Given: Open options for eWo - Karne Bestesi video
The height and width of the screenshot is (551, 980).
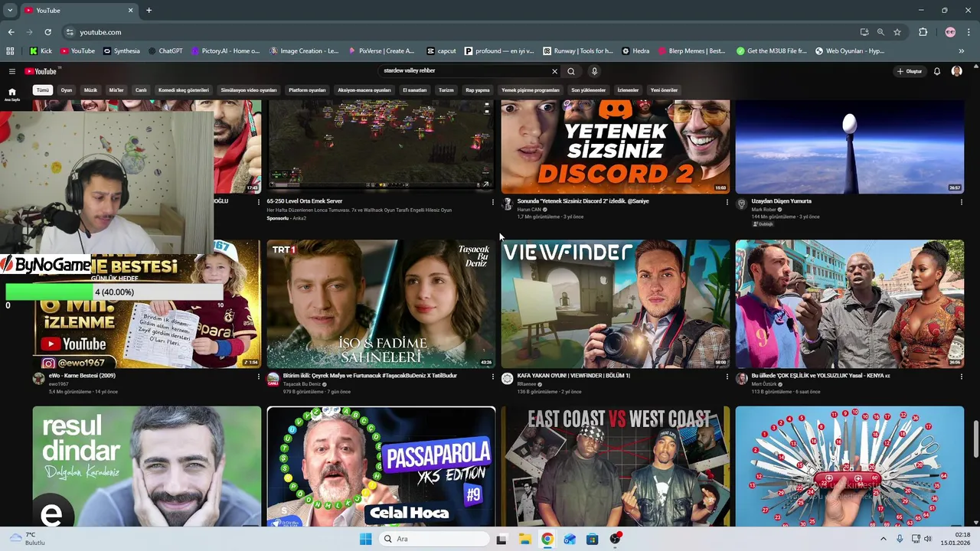Looking at the screenshot, I should pos(258,377).
